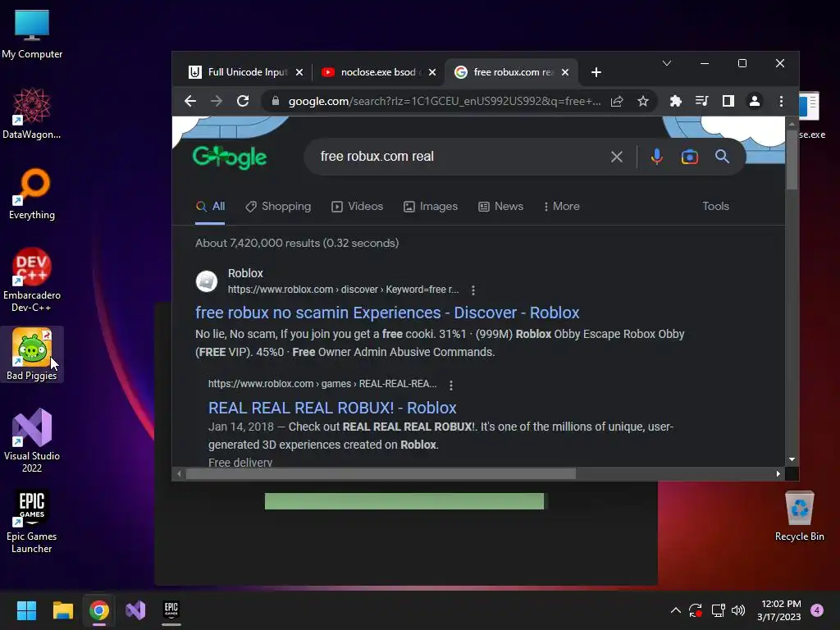Close the noclose.exe bsod YouTube tab
The height and width of the screenshot is (630, 840).
coord(432,72)
